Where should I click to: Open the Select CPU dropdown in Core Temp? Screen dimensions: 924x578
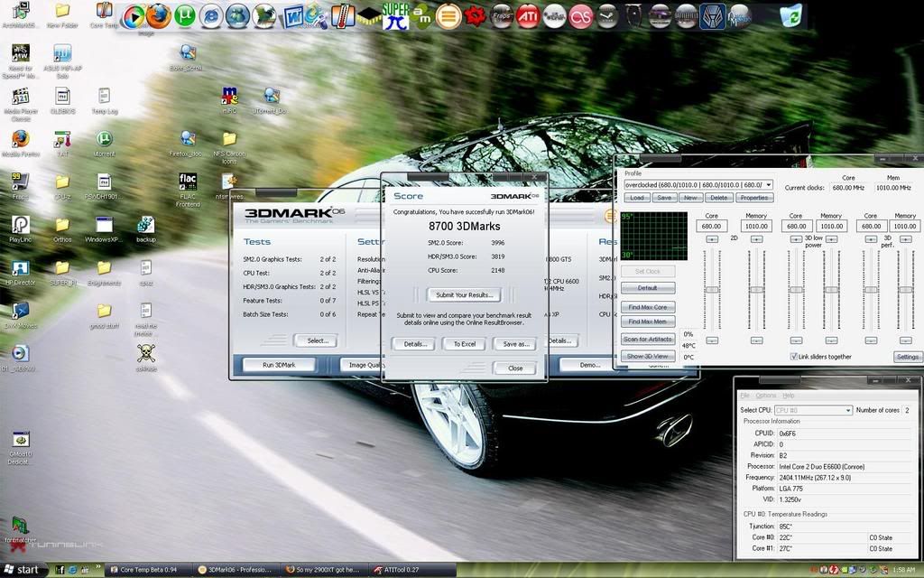(x=813, y=410)
